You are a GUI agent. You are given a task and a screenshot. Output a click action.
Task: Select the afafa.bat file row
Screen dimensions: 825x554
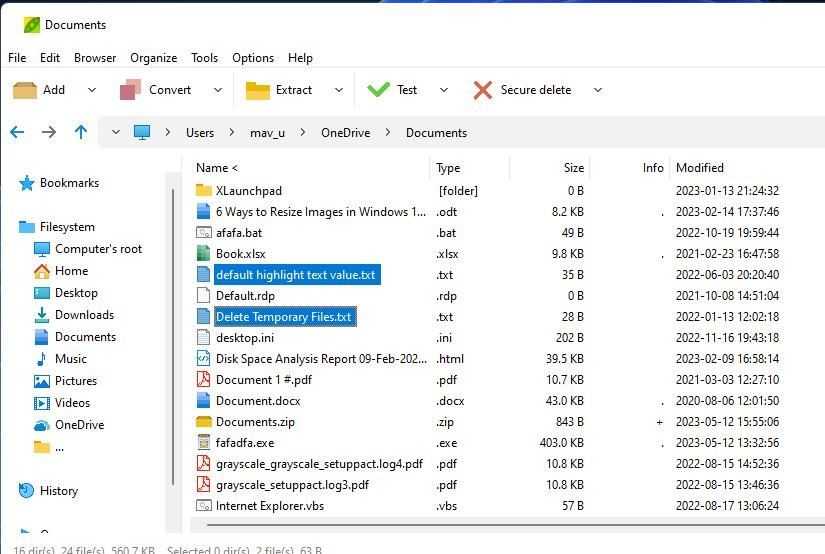coord(239,233)
